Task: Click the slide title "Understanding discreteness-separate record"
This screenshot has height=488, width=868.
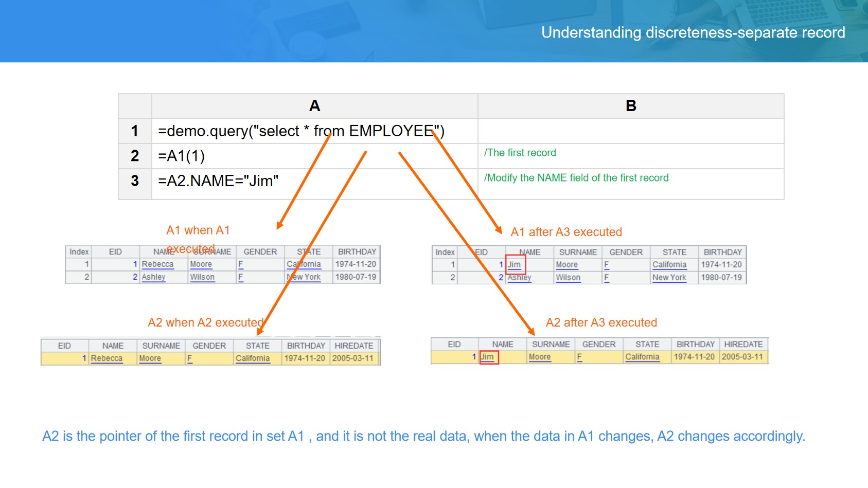Action: [x=693, y=32]
